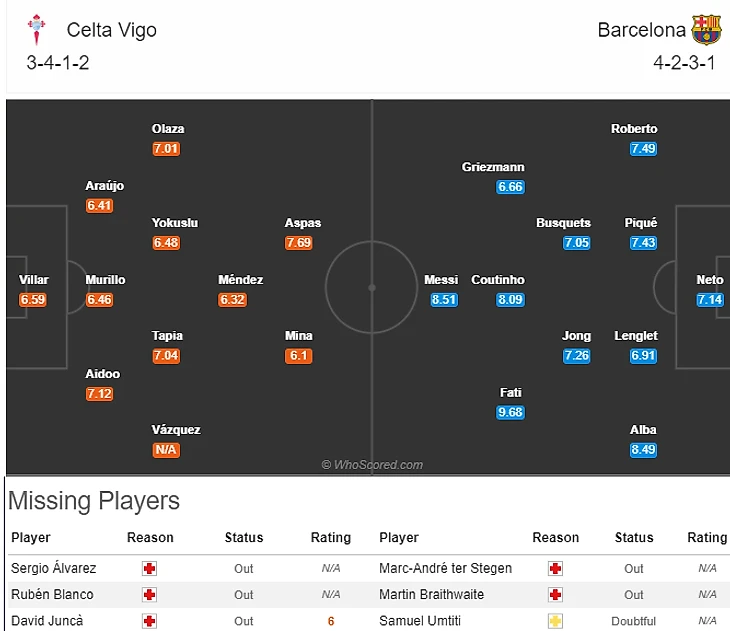Click Sergio Álvarez's red injury icon
The height and width of the screenshot is (631, 730).
[x=150, y=568]
